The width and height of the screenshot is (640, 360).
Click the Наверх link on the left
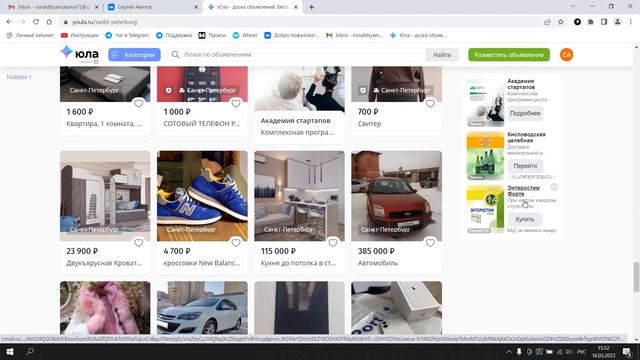[x=19, y=77]
